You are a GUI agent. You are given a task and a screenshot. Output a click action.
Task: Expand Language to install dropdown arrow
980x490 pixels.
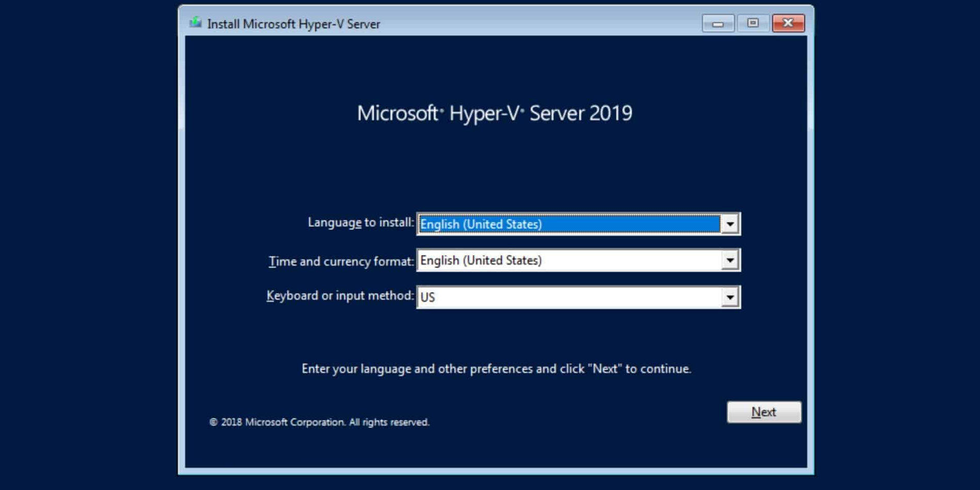tap(730, 224)
